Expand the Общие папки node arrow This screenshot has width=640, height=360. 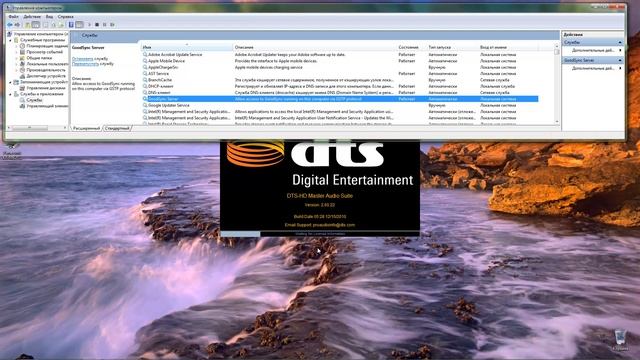pos(17,58)
